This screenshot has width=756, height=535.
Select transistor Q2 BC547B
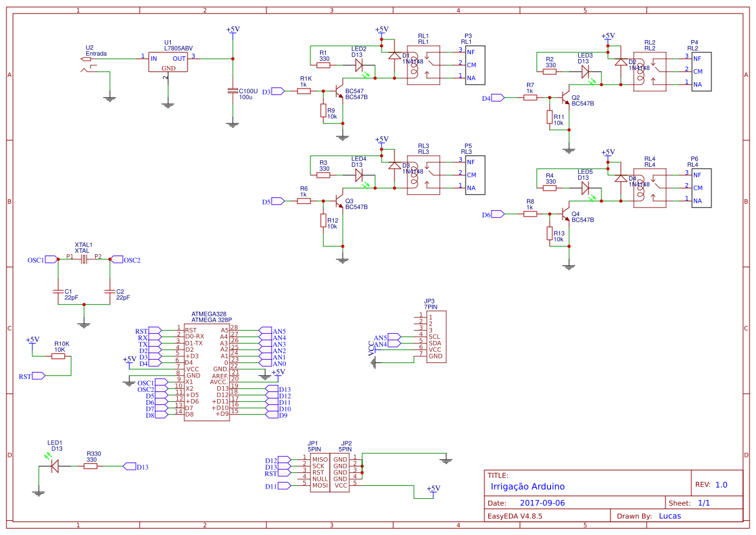tap(564, 97)
